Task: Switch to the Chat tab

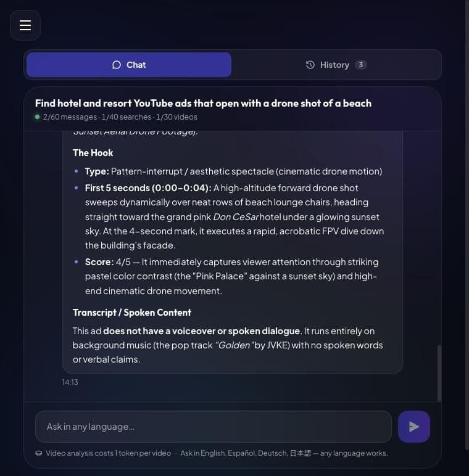Action: (x=129, y=65)
